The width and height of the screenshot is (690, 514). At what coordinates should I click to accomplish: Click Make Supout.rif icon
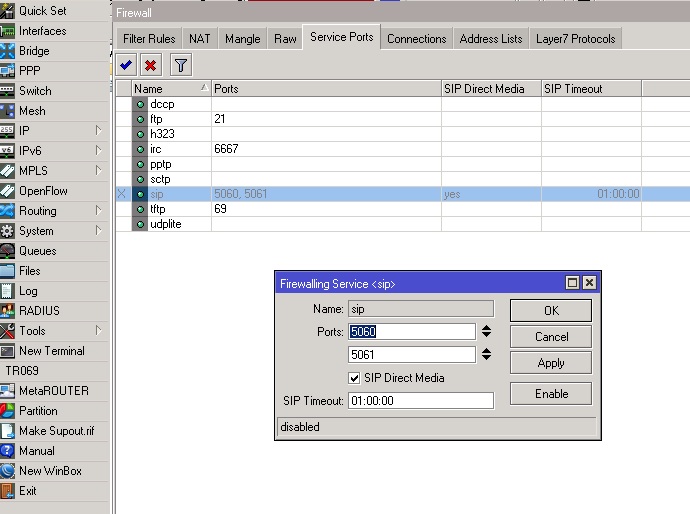pyautogui.click(x=7, y=431)
